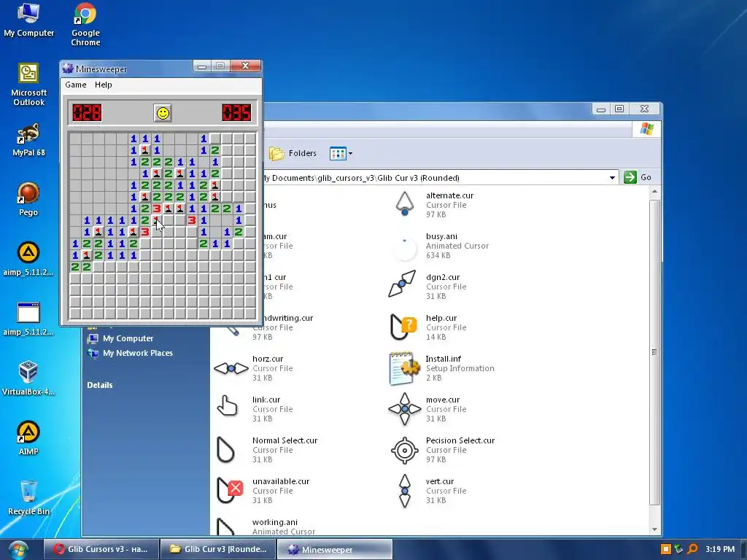The image size is (747, 560).
Task: Select the alternate.cur cursor file
Action: [x=435, y=205]
